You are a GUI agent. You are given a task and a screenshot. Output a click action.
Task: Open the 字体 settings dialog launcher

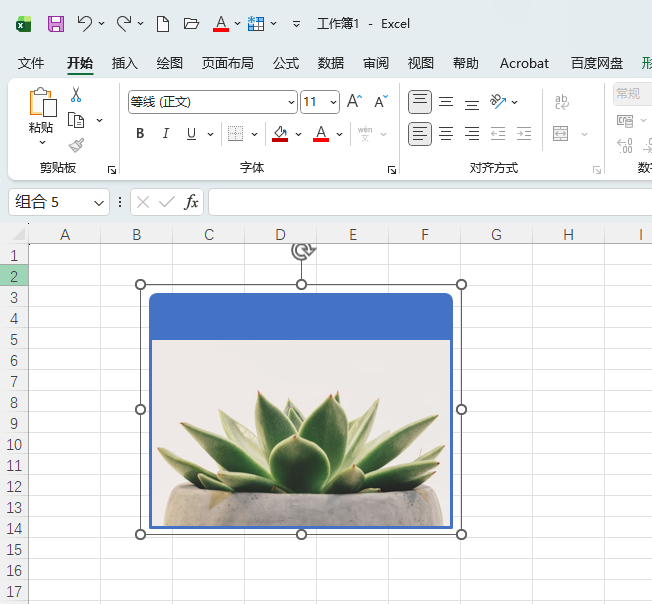[391, 170]
